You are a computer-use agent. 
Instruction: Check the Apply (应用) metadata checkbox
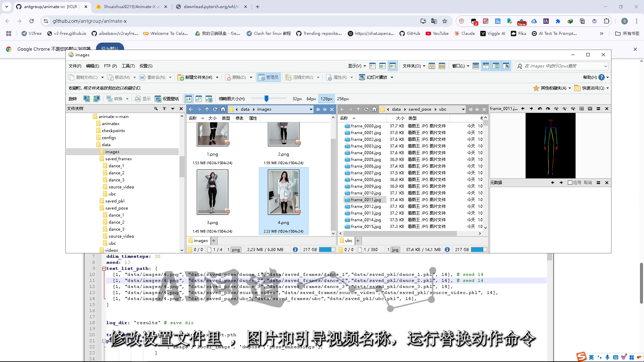point(570,183)
